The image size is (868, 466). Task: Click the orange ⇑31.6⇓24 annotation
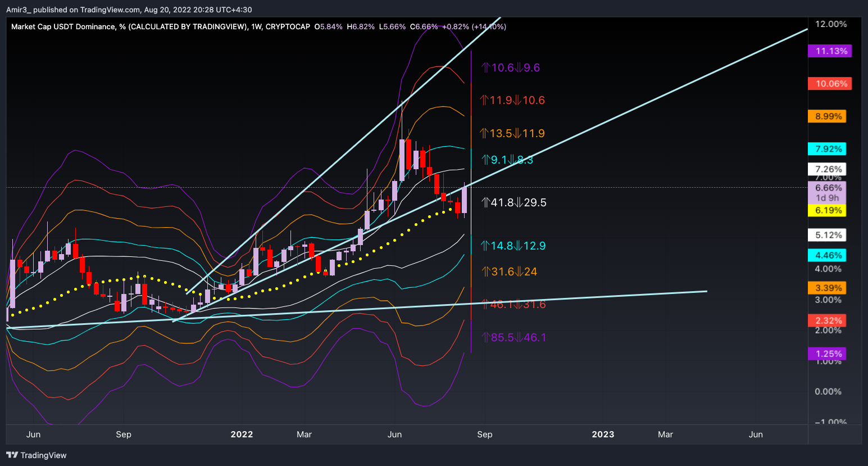click(x=509, y=272)
